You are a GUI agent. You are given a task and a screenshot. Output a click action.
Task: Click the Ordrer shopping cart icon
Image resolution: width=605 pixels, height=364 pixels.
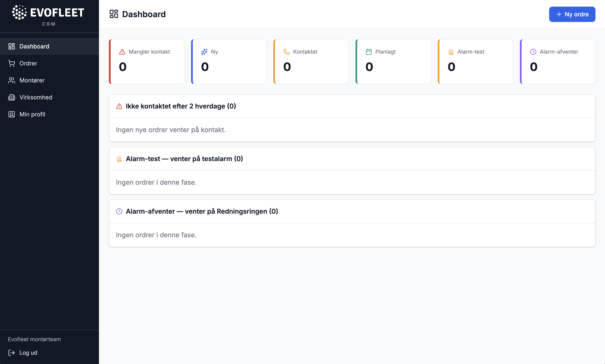pyautogui.click(x=12, y=63)
